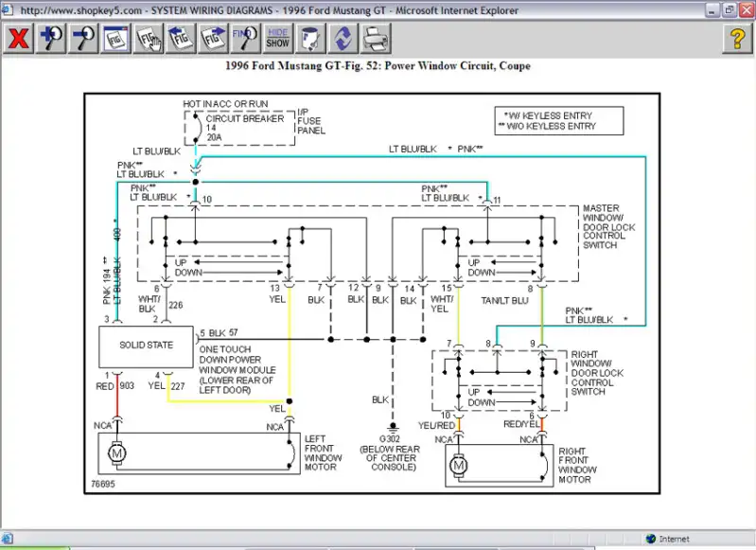This screenshot has width=756, height=550.
Task: Click the paint bucket color icon
Action: (310, 38)
